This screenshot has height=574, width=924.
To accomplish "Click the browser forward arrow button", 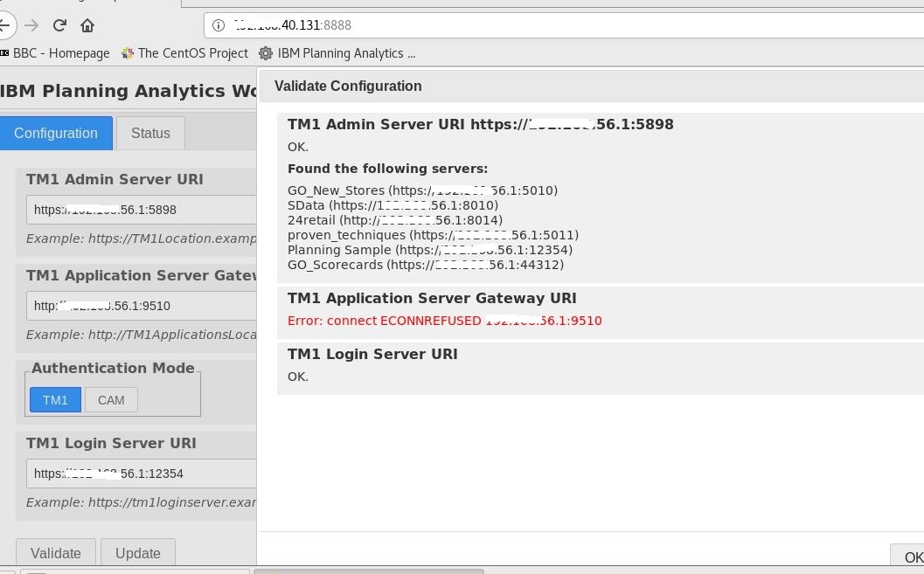I will tap(31, 25).
